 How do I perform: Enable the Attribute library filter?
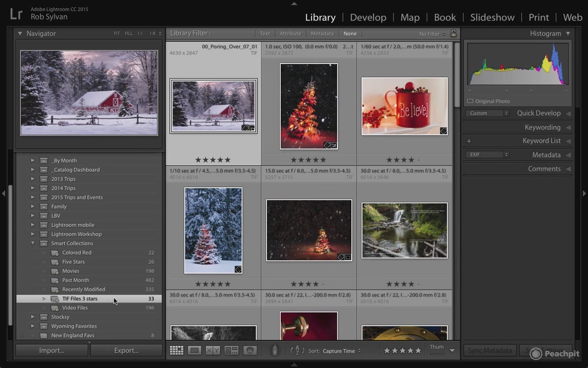(x=290, y=33)
